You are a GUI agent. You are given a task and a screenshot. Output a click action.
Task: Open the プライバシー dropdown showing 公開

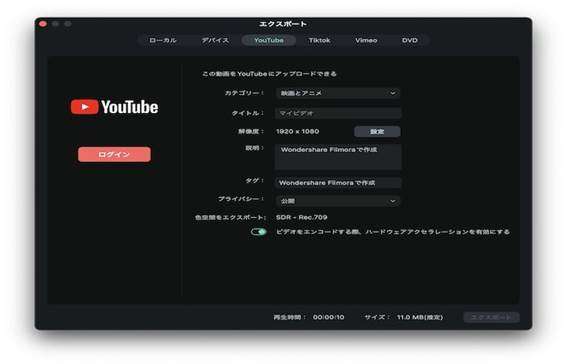tap(338, 201)
